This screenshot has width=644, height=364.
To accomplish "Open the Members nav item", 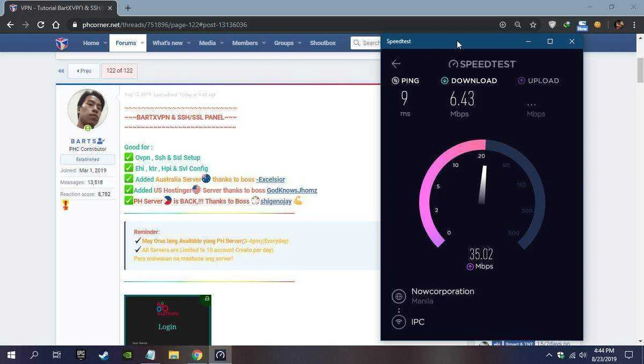I will point(245,43).
